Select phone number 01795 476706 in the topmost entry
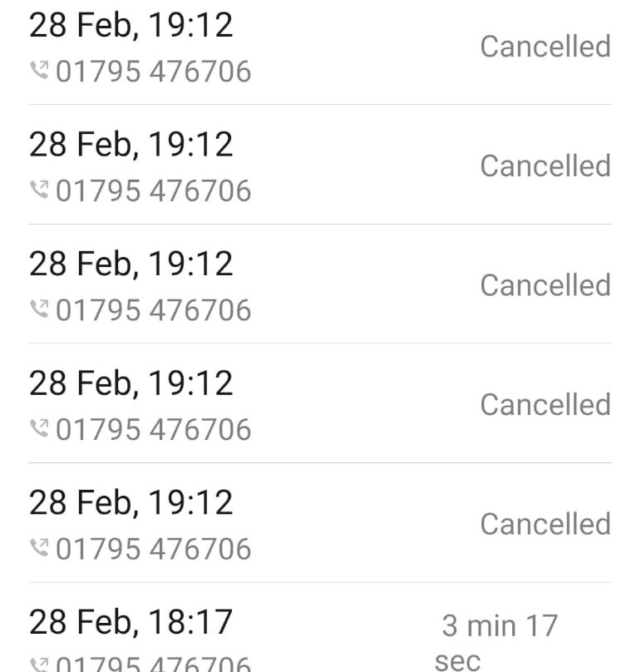The width and height of the screenshot is (641, 672). point(154,71)
